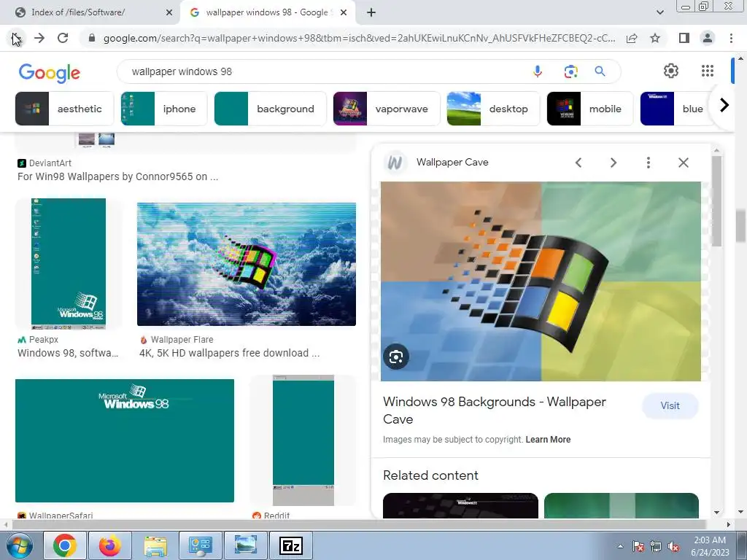The width and height of the screenshot is (747, 560).
Task: Start voice search with microphone icon
Action: pos(538,71)
